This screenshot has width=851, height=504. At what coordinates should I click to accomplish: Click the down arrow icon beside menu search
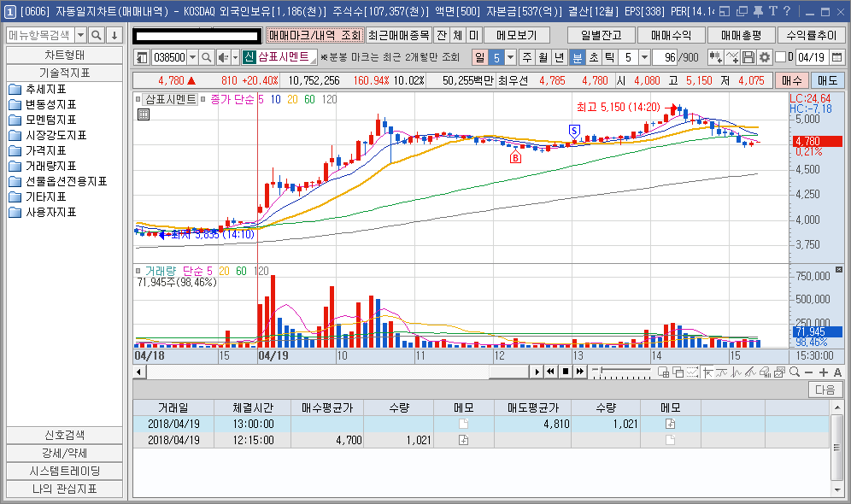coord(114,35)
